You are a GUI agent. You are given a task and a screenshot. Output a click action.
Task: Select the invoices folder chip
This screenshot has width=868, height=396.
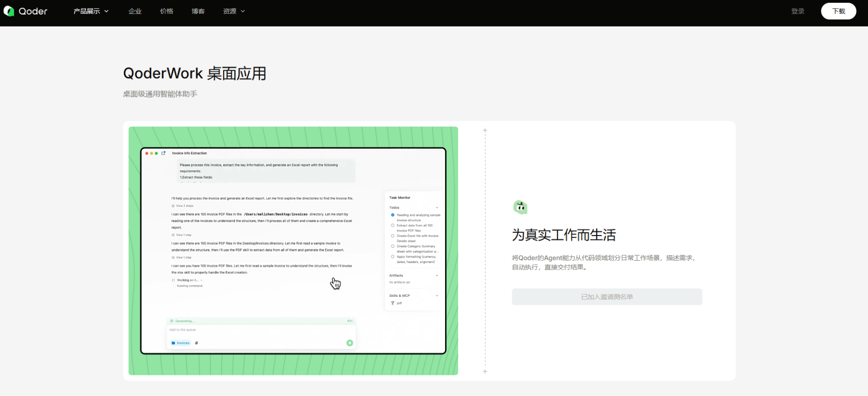[181, 343]
